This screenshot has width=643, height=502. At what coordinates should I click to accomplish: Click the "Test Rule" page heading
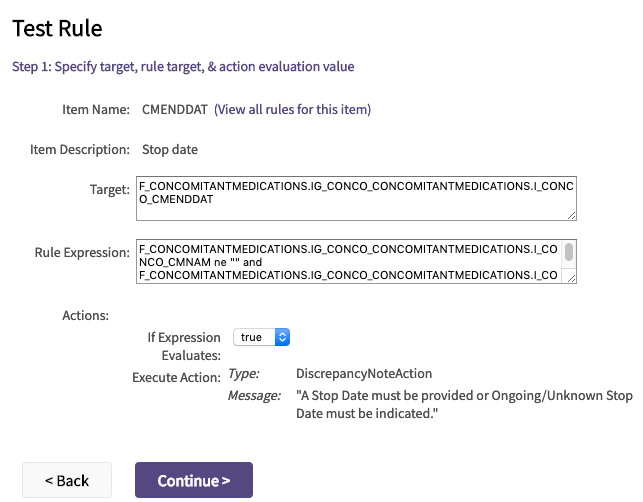[x=57, y=28]
